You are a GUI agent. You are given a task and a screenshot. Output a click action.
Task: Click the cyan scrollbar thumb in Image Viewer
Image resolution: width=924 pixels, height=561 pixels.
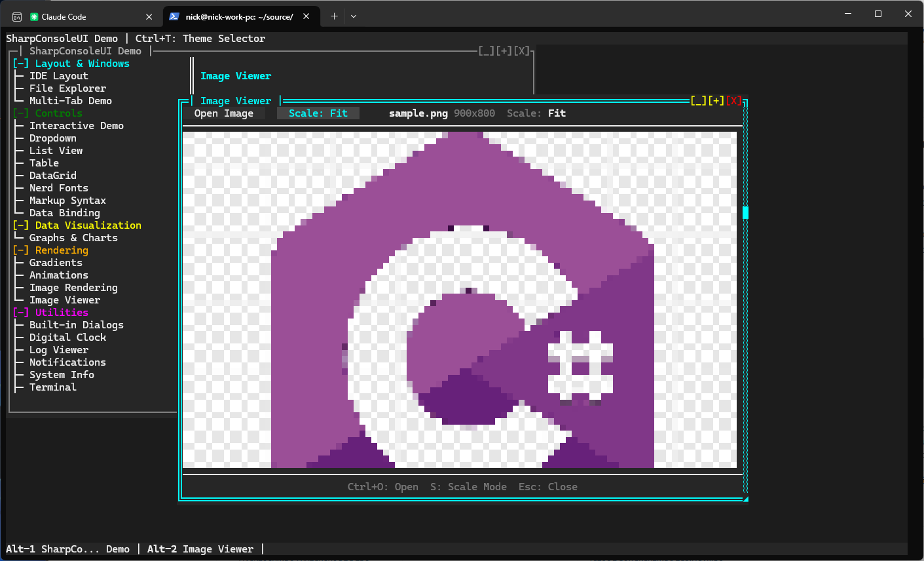[745, 211]
